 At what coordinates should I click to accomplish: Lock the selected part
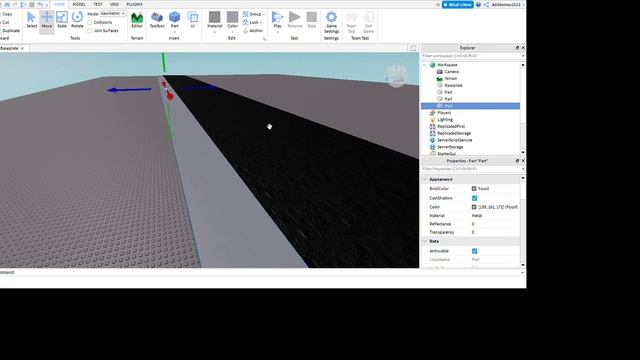click(x=252, y=22)
